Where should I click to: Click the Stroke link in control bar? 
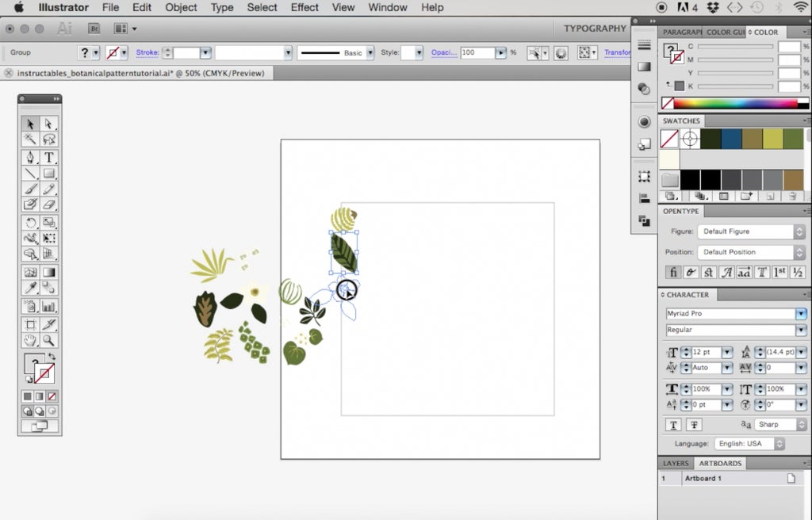(147, 52)
